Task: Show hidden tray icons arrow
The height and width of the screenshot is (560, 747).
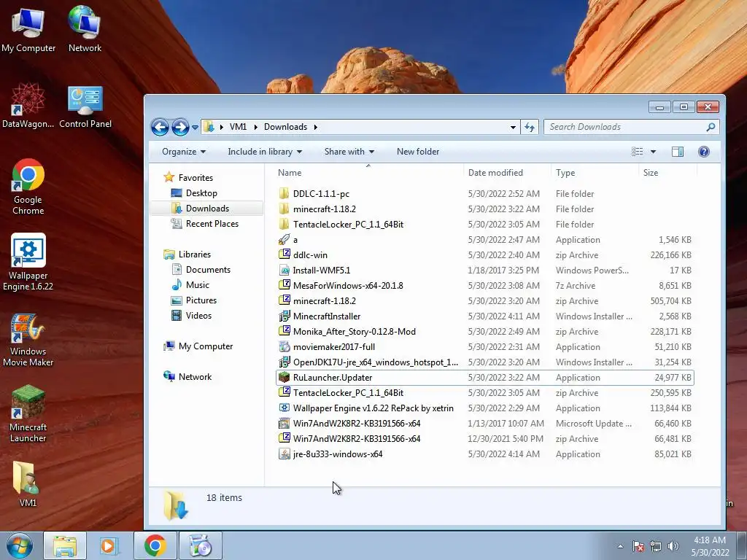Action: 620,546
